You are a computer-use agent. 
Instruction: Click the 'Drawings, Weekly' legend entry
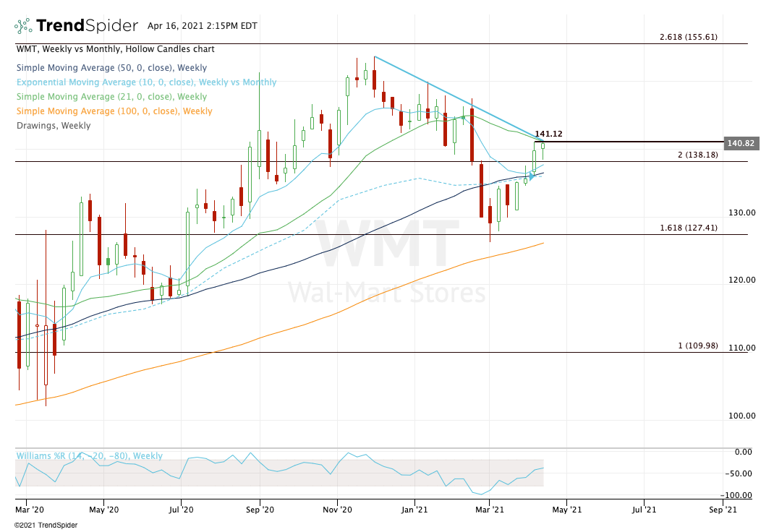point(54,125)
